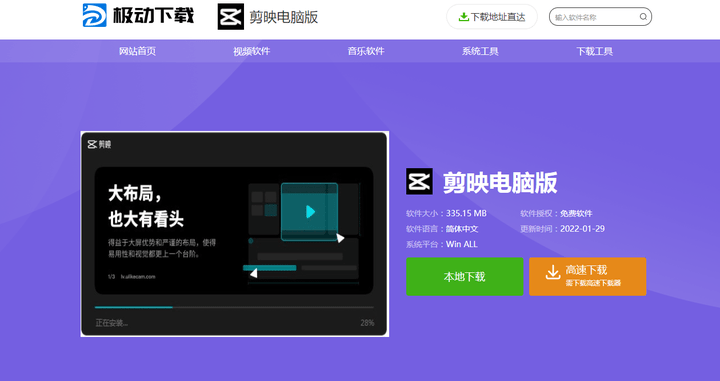Image resolution: width=720 pixels, height=381 pixels.
Task: Click the installation progress bar in the preview
Action: click(x=234, y=307)
